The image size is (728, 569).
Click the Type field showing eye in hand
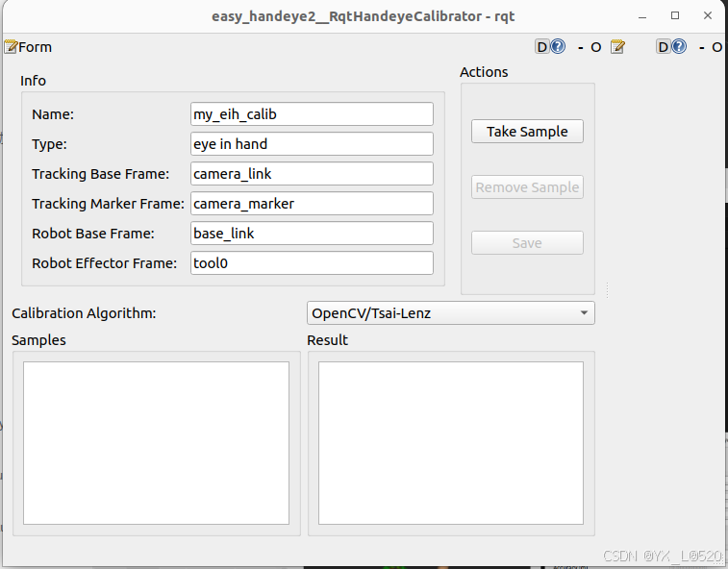click(312, 144)
